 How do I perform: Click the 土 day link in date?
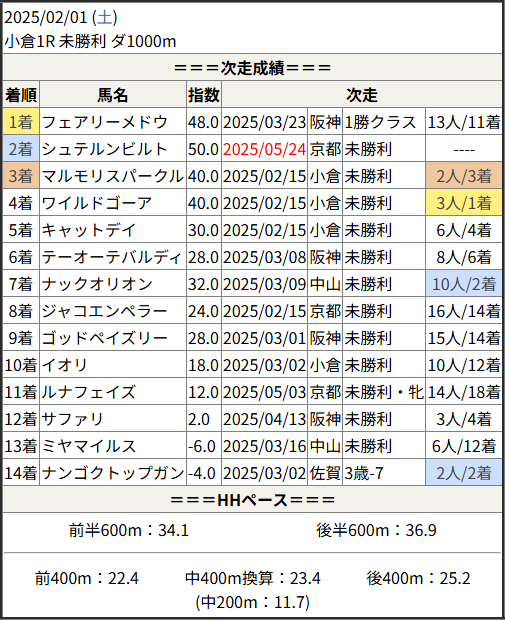(104, 18)
